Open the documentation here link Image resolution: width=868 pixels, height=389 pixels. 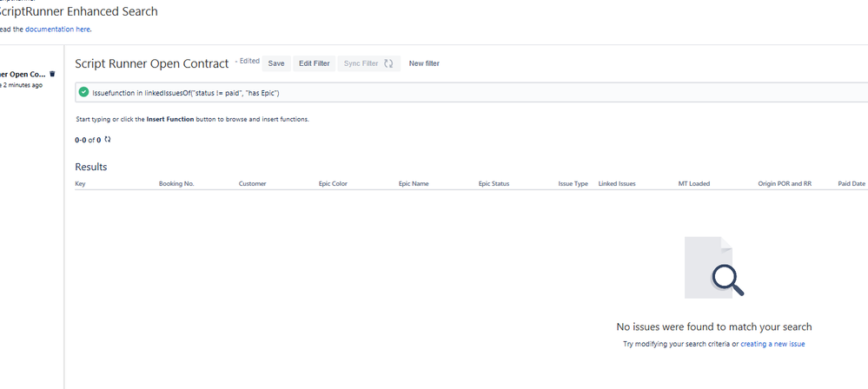[x=57, y=30]
